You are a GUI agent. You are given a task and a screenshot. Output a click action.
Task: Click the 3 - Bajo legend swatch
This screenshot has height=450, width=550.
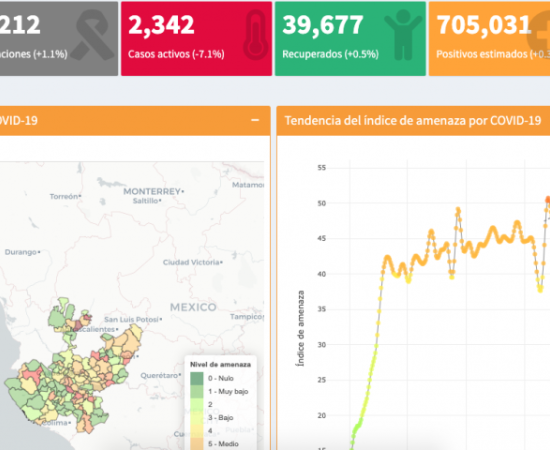pos(196,417)
